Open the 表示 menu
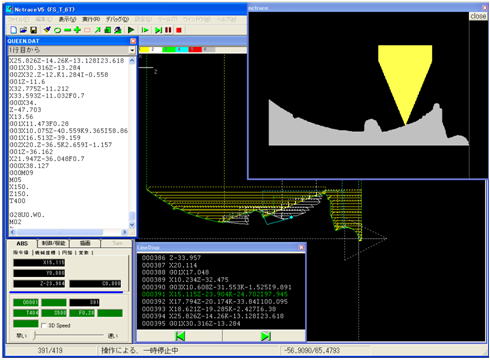This screenshot has width=490, height=360. tap(68, 19)
